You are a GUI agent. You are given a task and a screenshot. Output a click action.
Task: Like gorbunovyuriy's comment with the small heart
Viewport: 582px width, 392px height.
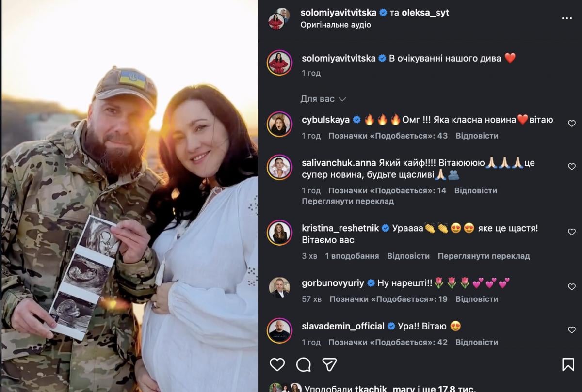[572, 287]
